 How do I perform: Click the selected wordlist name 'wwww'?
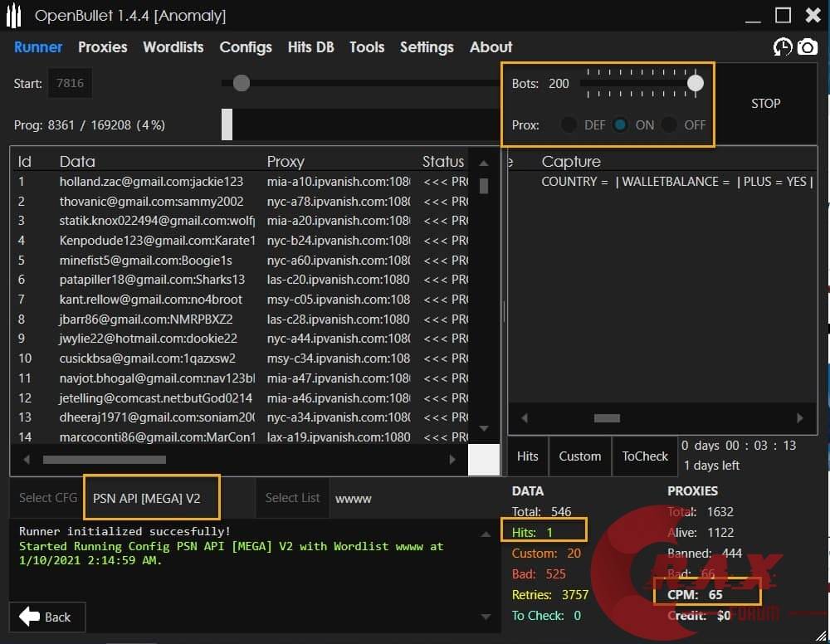[353, 499]
